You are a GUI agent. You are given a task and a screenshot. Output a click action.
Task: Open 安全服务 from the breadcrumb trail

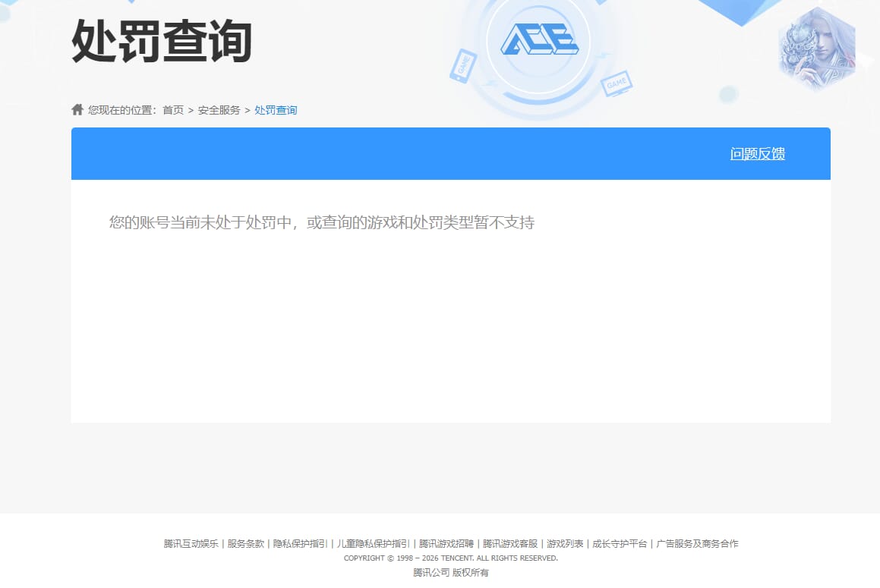coord(218,109)
